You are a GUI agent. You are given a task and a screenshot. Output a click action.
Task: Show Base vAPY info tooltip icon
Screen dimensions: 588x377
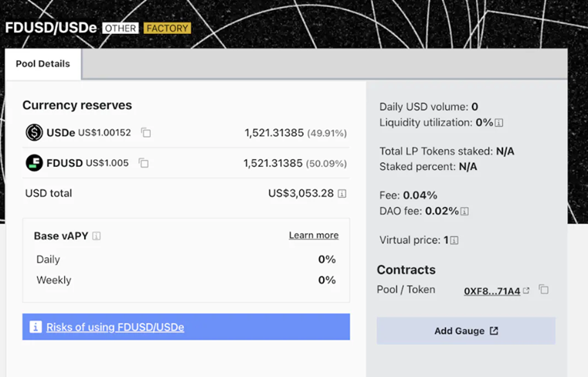coord(97,236)
